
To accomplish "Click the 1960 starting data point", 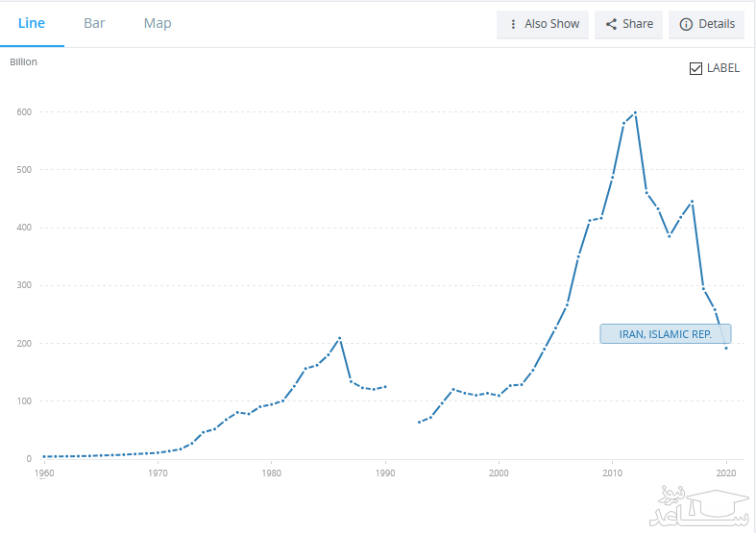I will pos(44,456).
